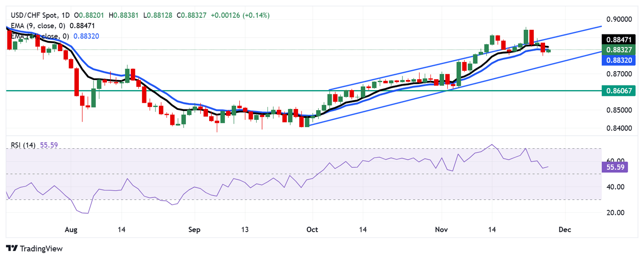Click the Sep label on time axis

(x=194, y=230)
